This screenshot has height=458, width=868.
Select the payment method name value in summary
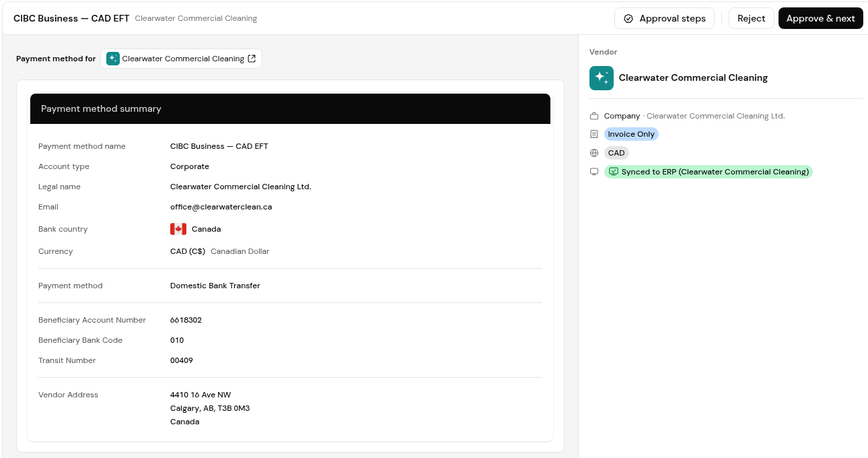pyautogui.click(x=219, y=146)
